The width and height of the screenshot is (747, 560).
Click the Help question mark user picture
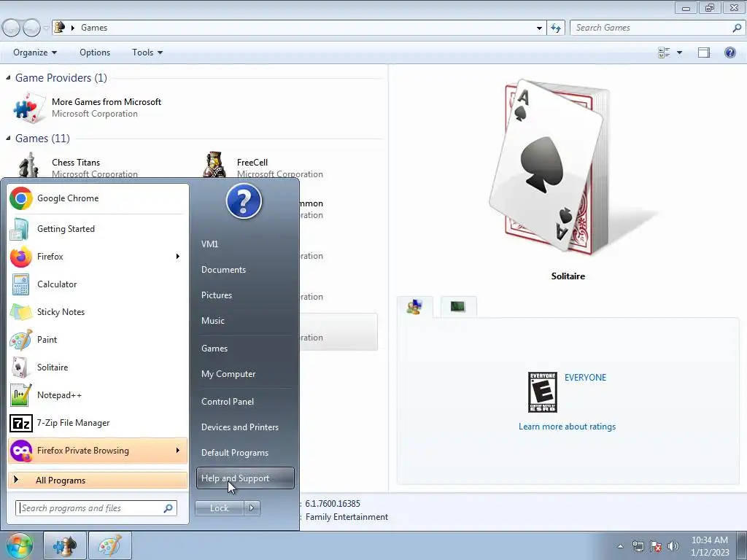(x=244, y=201)
